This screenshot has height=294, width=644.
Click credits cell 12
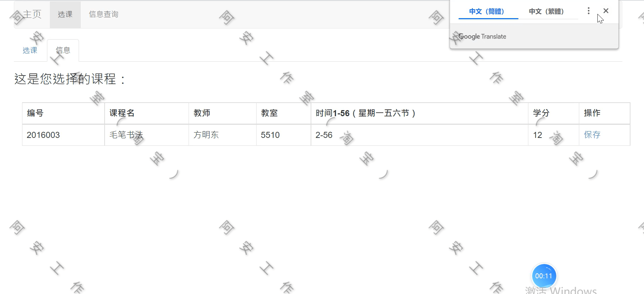(554, 135)
